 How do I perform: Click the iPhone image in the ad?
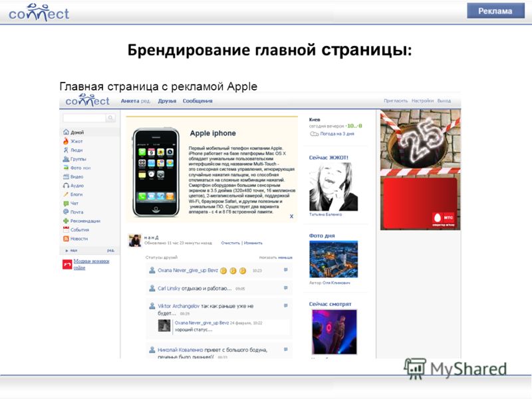[156, 172]
